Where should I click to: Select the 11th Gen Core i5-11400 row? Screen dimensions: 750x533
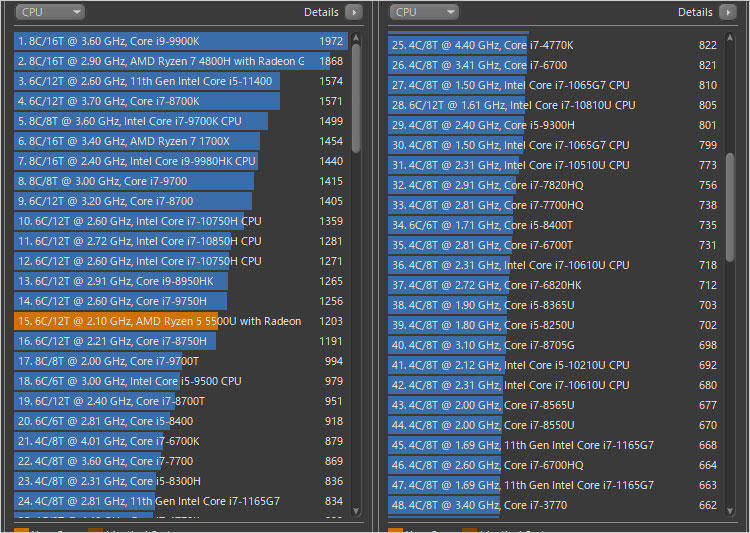181,81
